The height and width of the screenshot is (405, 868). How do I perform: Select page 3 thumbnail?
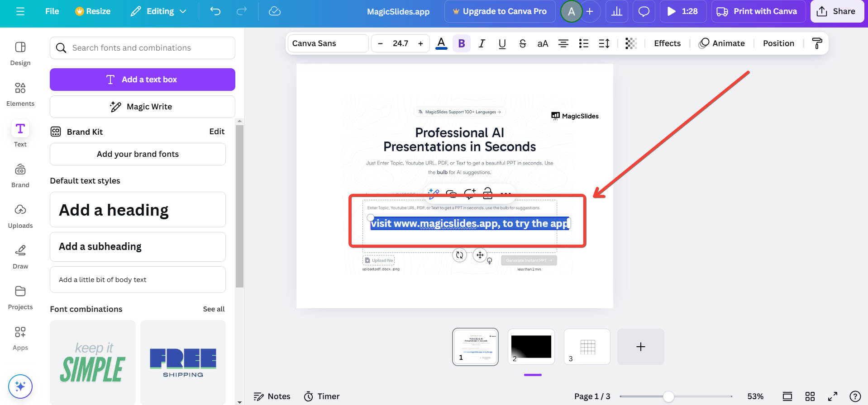(x=587, y=347)
